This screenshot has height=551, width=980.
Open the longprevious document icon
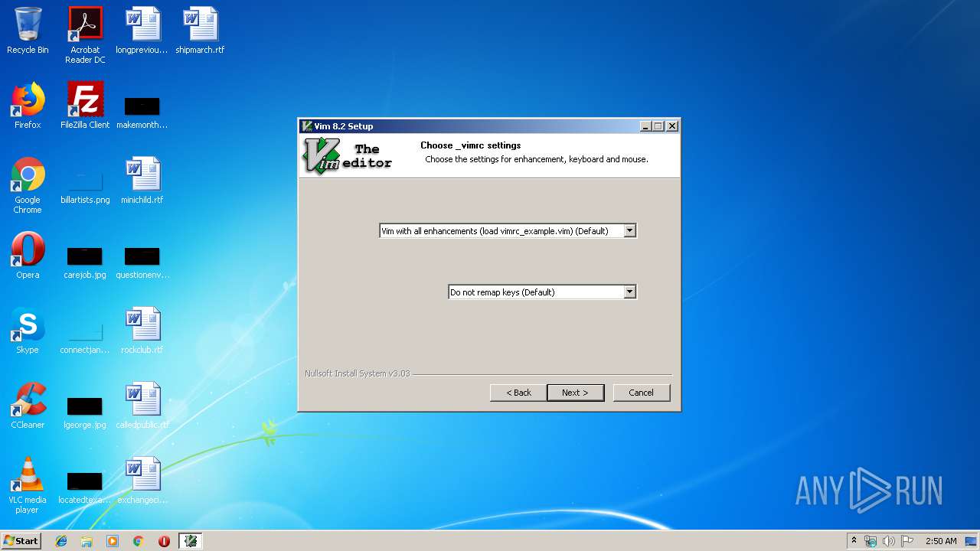click(x=142, y=31)
